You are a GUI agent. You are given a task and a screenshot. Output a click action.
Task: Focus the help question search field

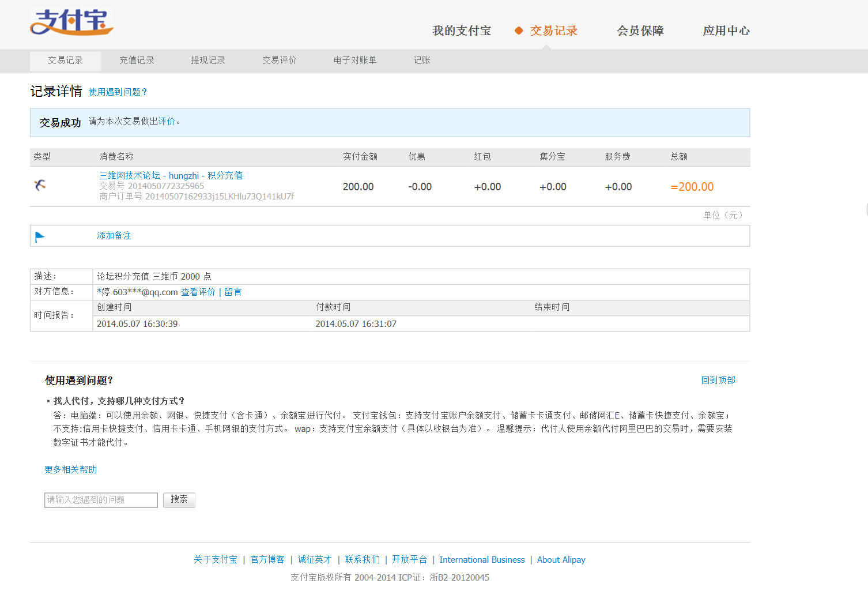click(101, 500)
